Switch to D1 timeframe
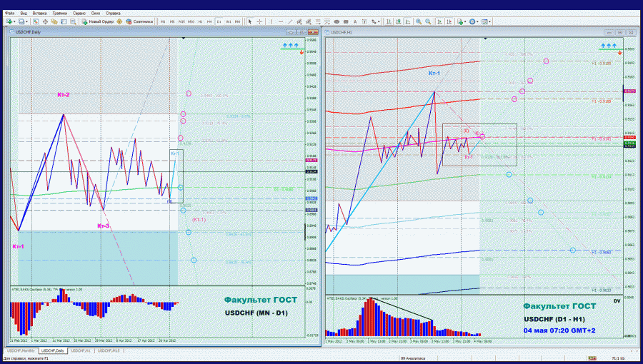Image resolution: width=643 pixels, height=364 pixels. (219, 21)
